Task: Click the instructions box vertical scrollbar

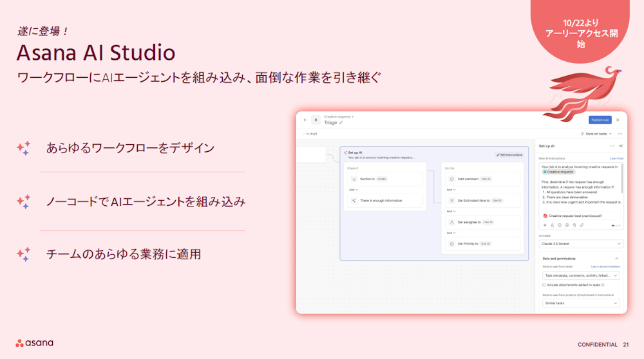Action: [x=622, y=178]
